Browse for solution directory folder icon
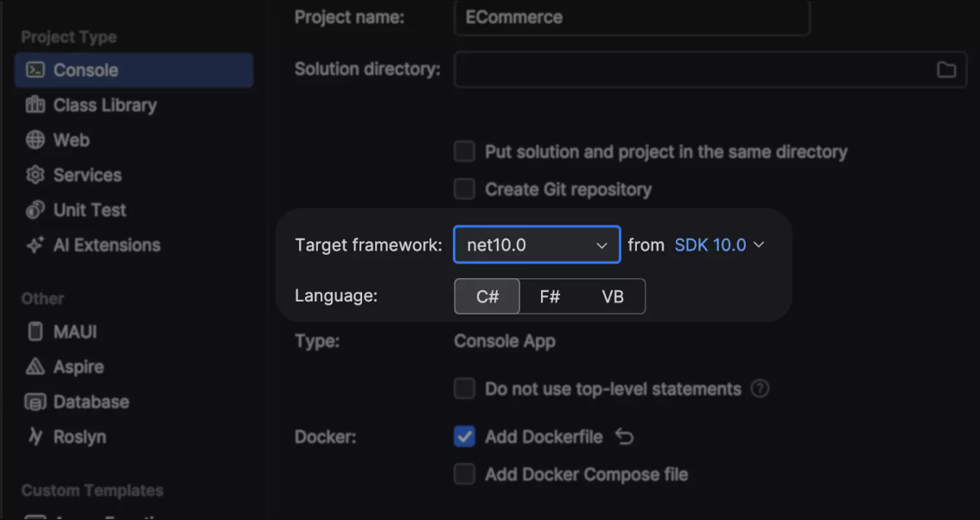This screenshot has width=980, height=520. tap(947, 70)
